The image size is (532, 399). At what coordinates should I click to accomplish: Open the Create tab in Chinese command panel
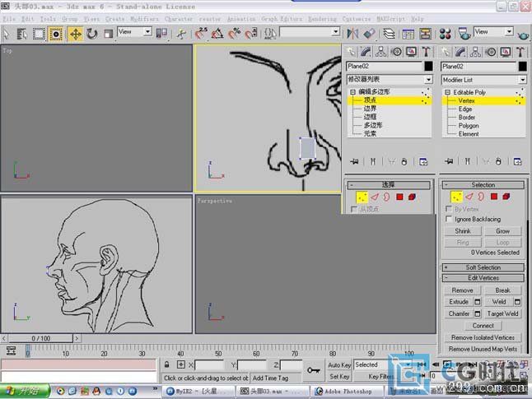[351, 52]
